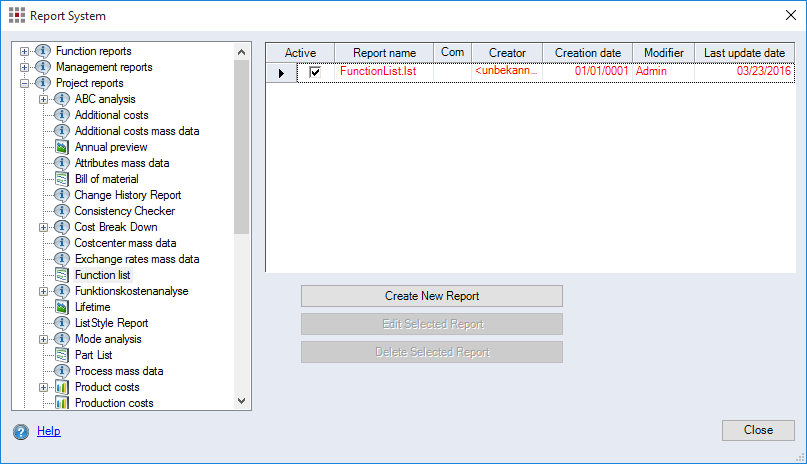Click the Bill of material list icon
This screenshot has height=464, width=807.
pyautogui.click(x=62, y=179)
